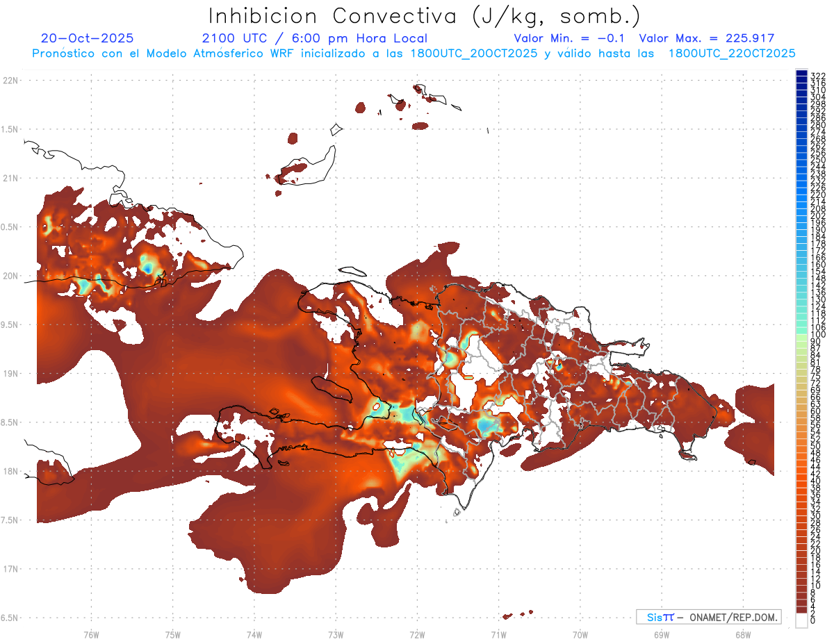Click '2100 UTC / 6:00 pm Hora Local'

coord(315,38)
